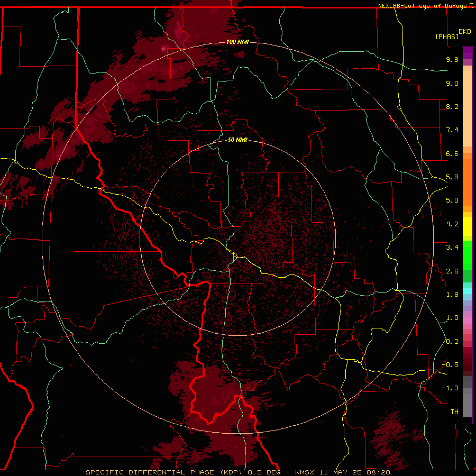Screen dimensions: 476x476
Task: Click the 2.6 scale value
Action: (452, 271)
